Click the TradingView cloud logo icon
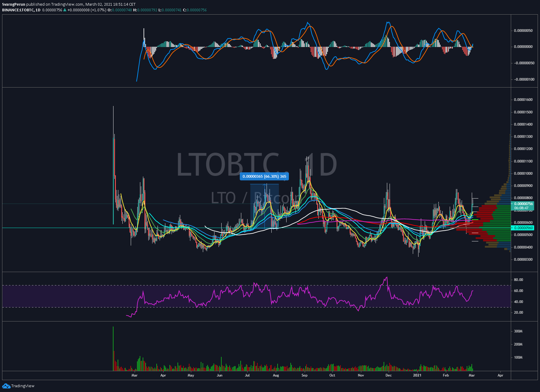This screenshot has height=392, width=540. pos(6,386)
